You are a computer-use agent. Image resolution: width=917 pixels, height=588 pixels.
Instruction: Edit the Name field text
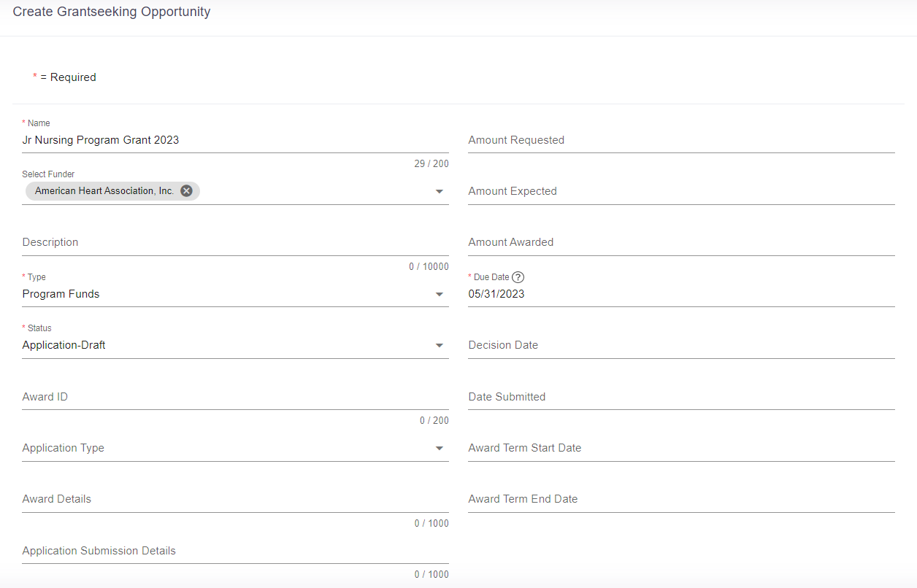point(235,140)
